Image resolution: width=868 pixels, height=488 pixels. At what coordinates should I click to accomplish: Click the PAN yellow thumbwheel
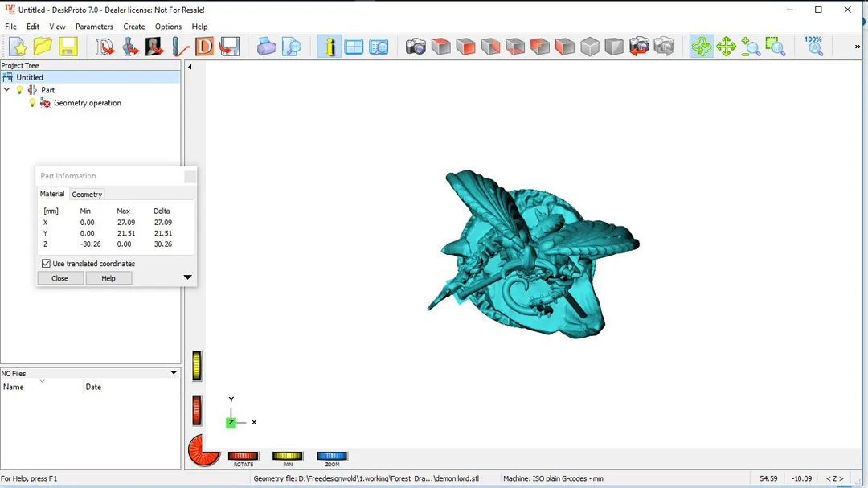coord(287,456)
